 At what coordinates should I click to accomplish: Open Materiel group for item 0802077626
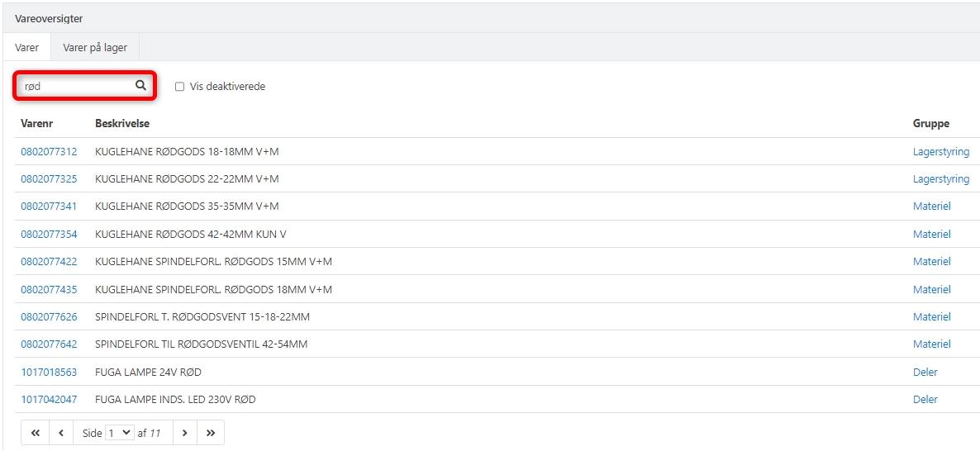pos(931,317)
